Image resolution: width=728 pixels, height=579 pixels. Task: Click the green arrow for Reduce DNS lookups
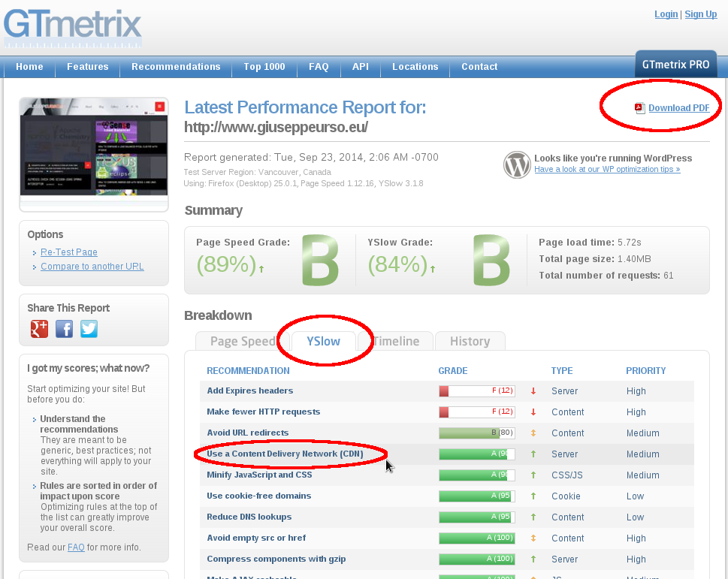533,517
